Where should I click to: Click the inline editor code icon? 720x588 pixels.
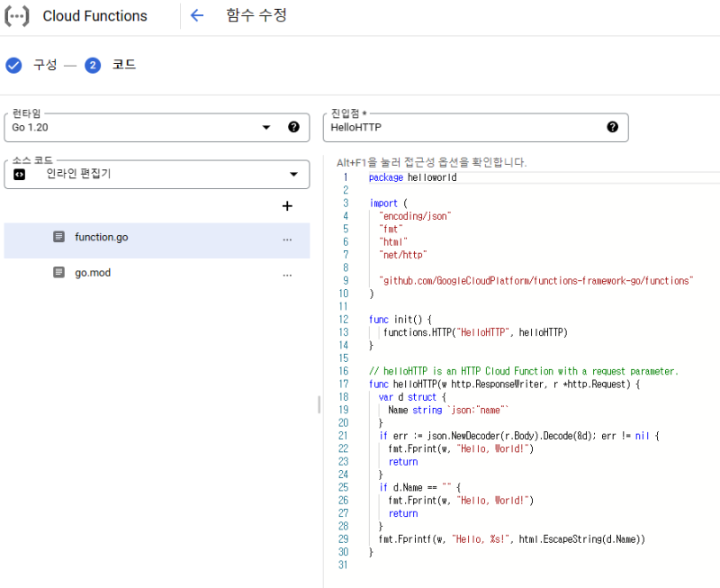pos(20,175)
